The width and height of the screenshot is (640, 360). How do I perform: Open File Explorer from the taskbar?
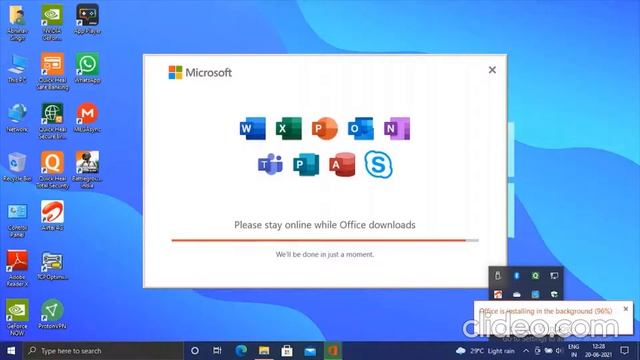click(x=264, y=351)
